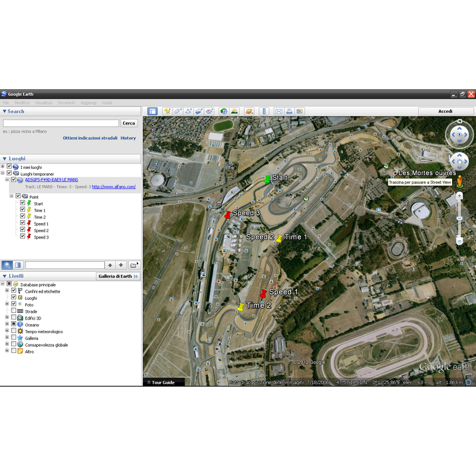Click the Street View pegman icon
This screenshot has width=476, height=476.
(460, 181)
